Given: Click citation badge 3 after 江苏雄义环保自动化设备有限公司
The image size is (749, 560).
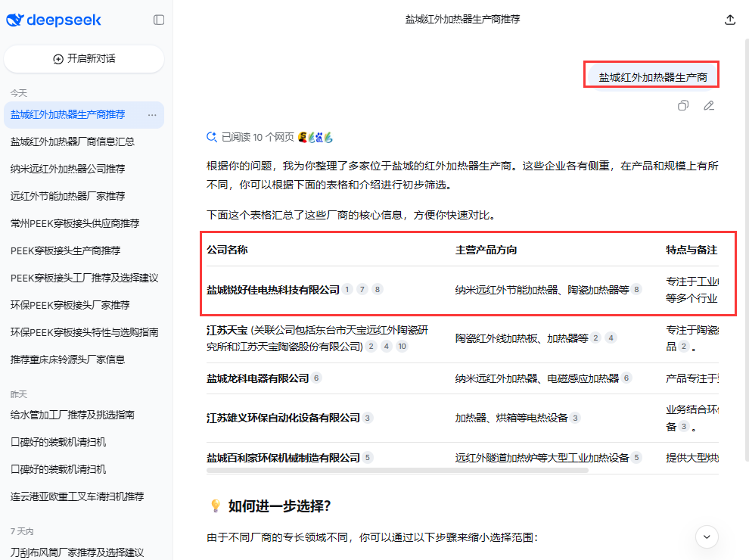Looking at the screenshot, I should (x=368, y=418).
